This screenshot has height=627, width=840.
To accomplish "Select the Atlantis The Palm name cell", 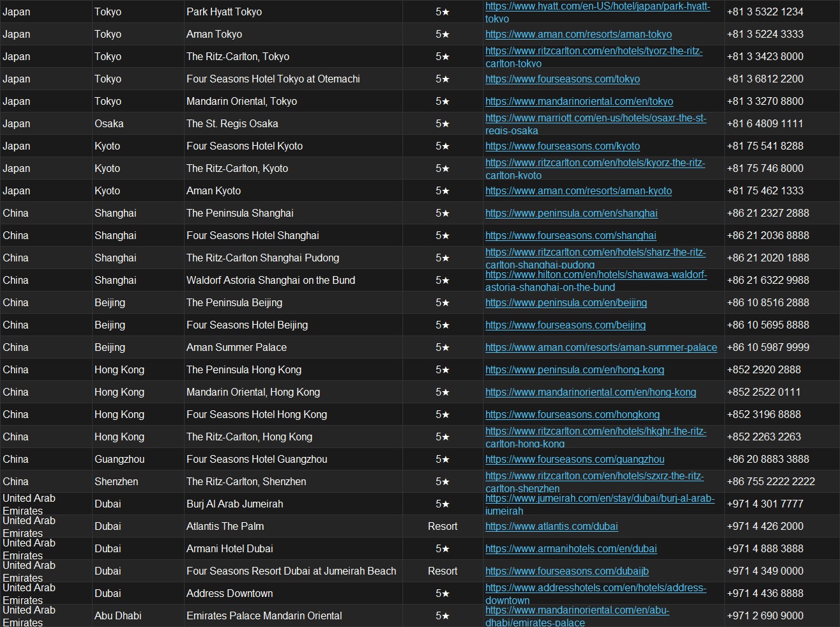I will tap(293, 527).
